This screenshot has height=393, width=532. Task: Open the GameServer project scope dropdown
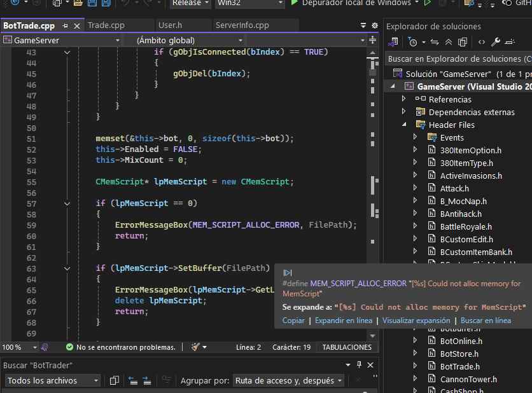(x=61, y=40)
